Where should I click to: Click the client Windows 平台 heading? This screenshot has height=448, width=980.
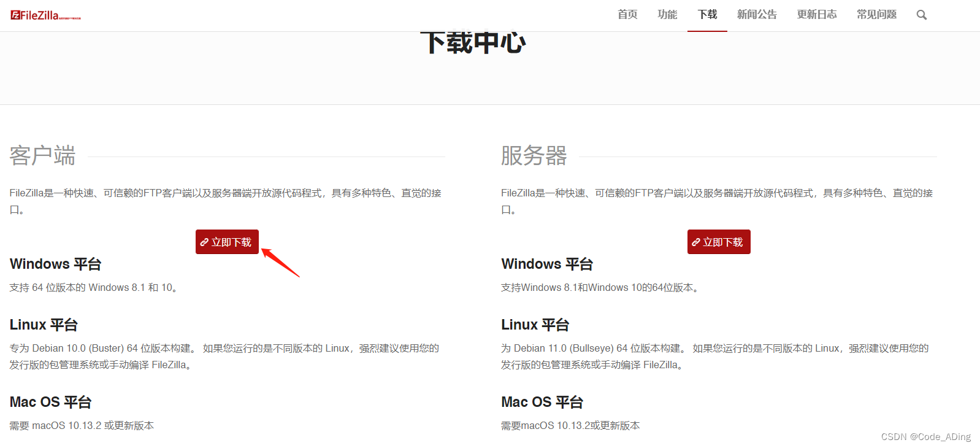tap(55, 264)
